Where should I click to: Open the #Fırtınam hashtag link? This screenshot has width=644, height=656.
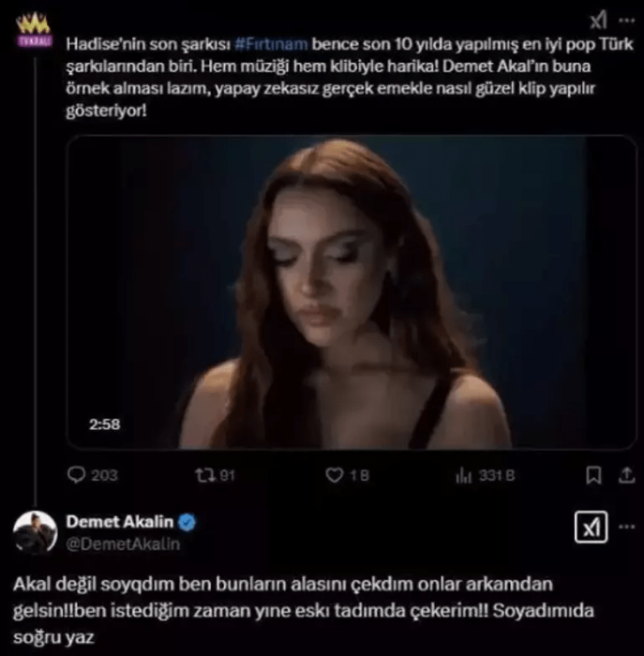(271, 44)
